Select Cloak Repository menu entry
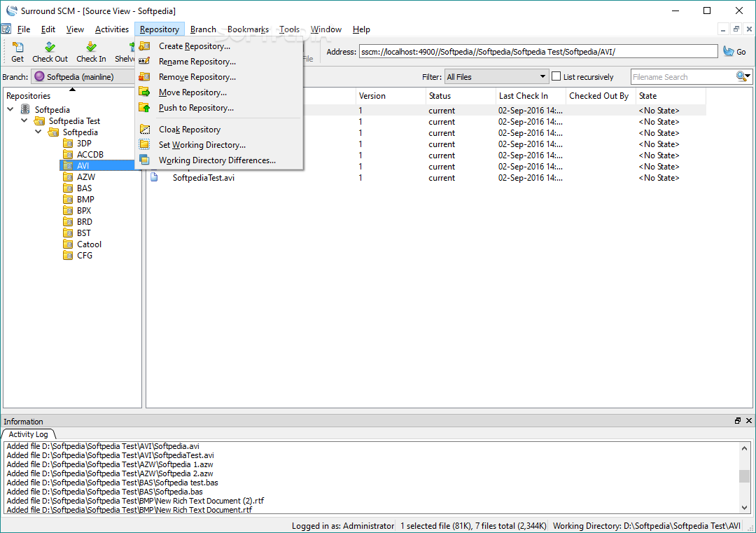The width and height of the screenshot is (756, 533). pyautogui.click(x=219, y=130)
